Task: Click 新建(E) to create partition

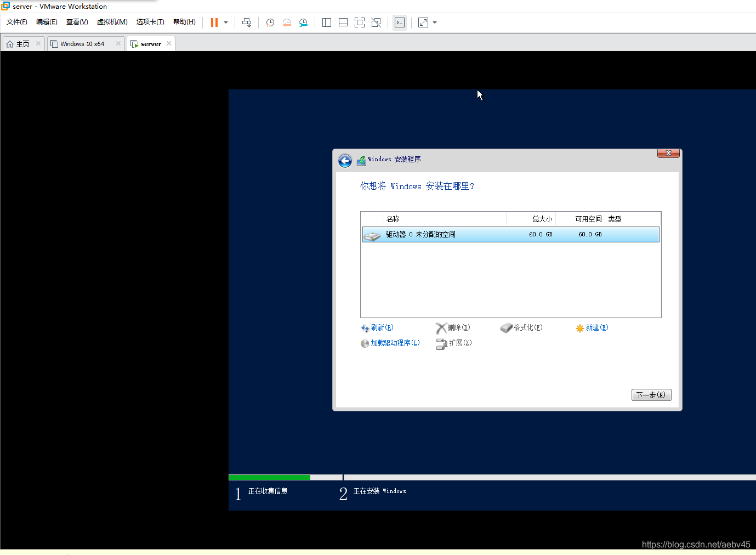Action: [x=592, y=328]
